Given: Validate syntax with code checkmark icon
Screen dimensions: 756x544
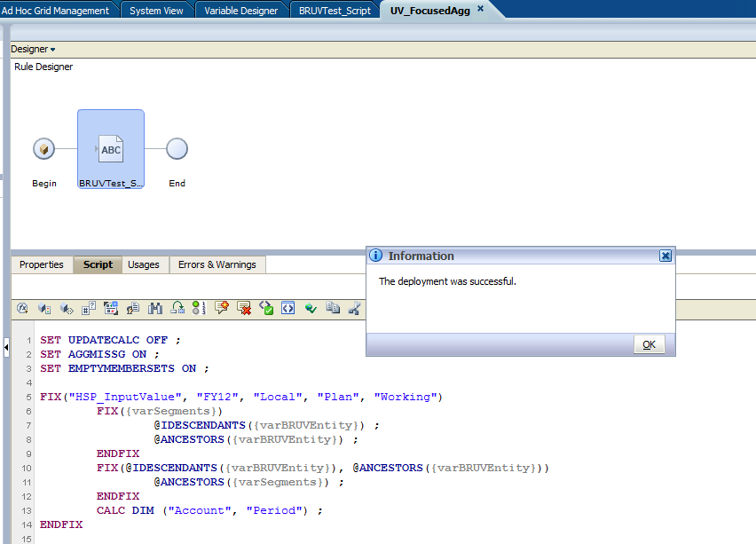Looking at the screenshot, I should pyautogui.click(x=266, y=308).
